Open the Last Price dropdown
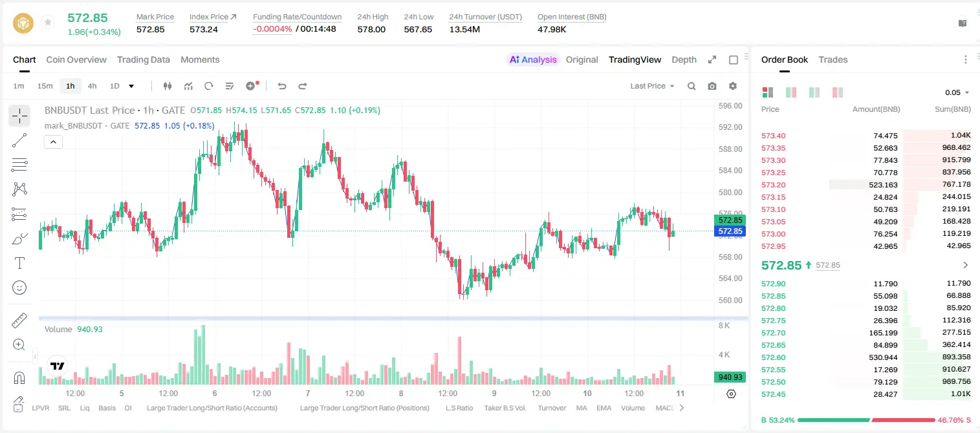This screenshot has width=980, height=433. tap(652, 86)
